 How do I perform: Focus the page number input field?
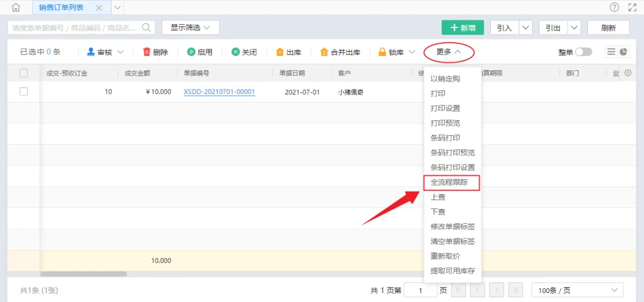coord(420,290)
